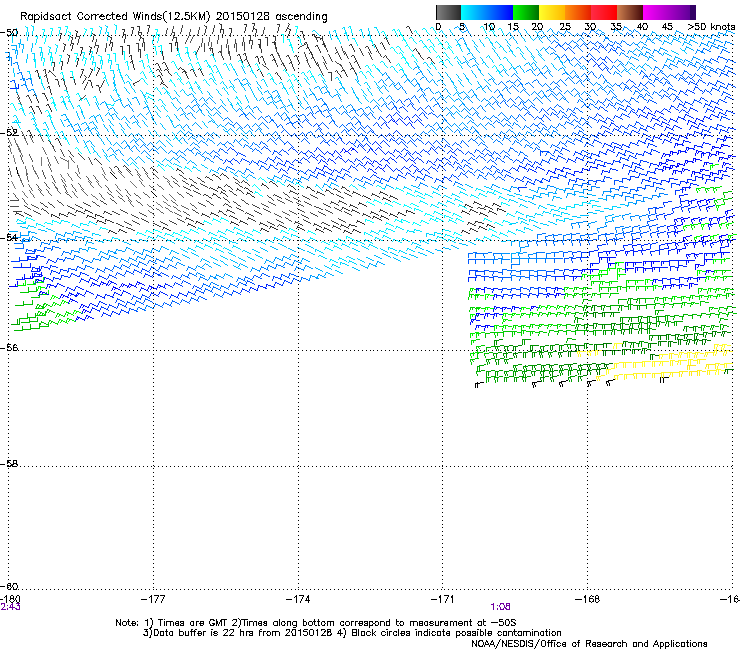Click the -54 latitude axis label
The height and width of the screenshot is (650, 740).
tap(9, 237)
